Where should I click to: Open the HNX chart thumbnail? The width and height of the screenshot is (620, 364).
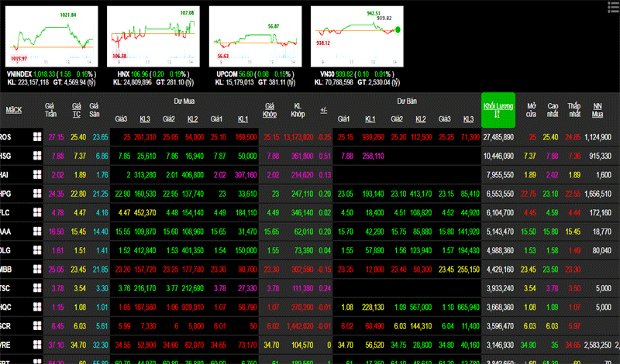point(153,36)
